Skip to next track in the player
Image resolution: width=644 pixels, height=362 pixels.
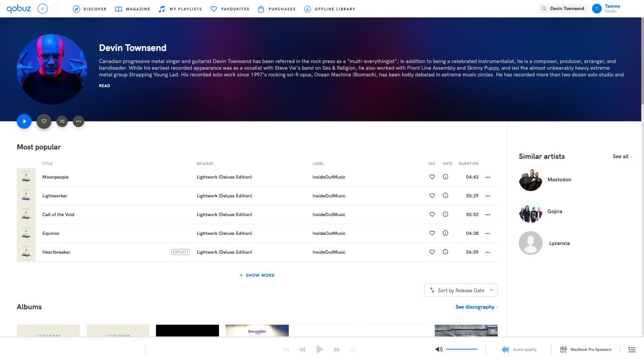pyautogui.click(x=337, y=350)
